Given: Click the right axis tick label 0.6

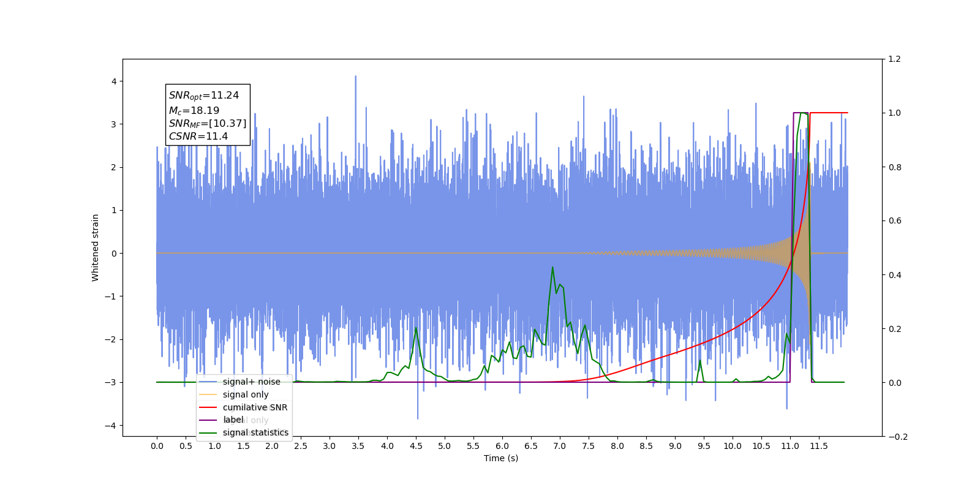Looking at the screenshot, I should point(894,221).
